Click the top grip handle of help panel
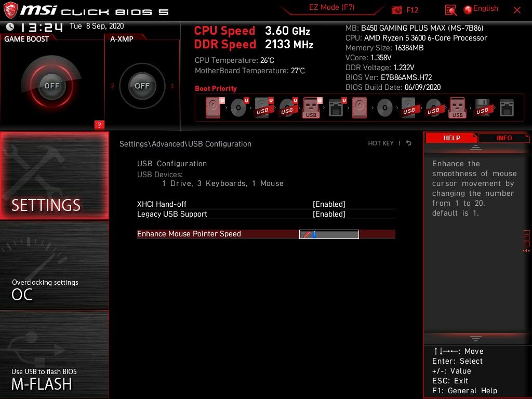 pyautogui.click(x=476, y=148)
